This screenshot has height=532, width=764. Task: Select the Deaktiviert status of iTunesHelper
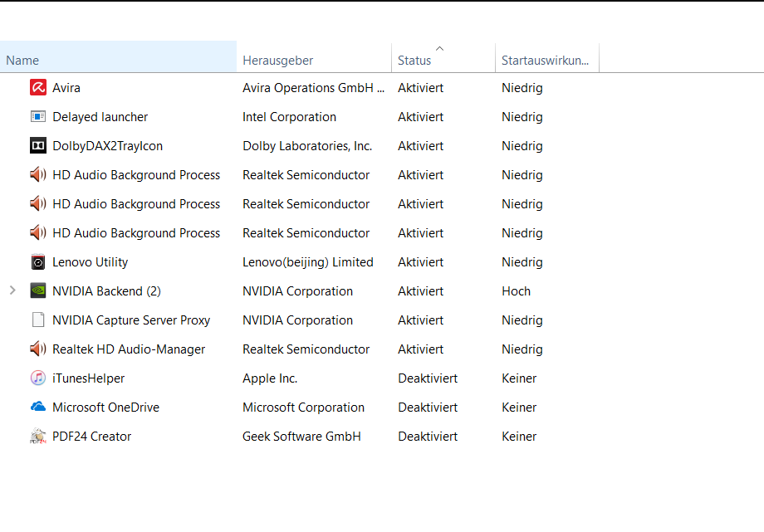427,378
